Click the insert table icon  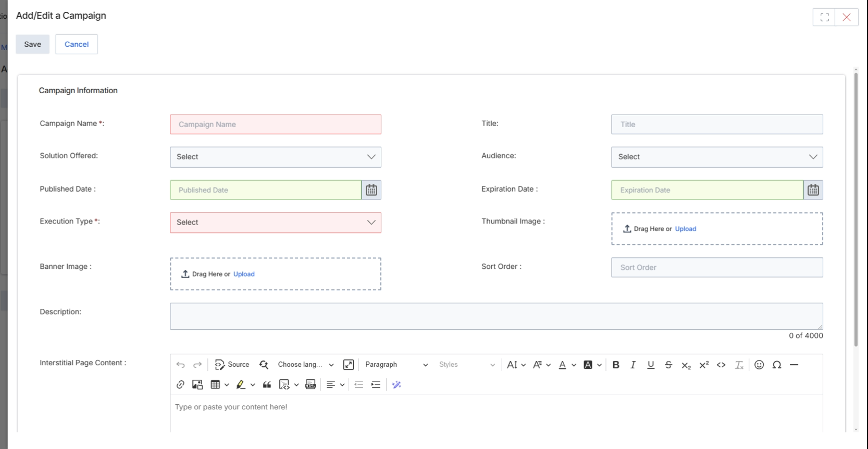(215, 384)
